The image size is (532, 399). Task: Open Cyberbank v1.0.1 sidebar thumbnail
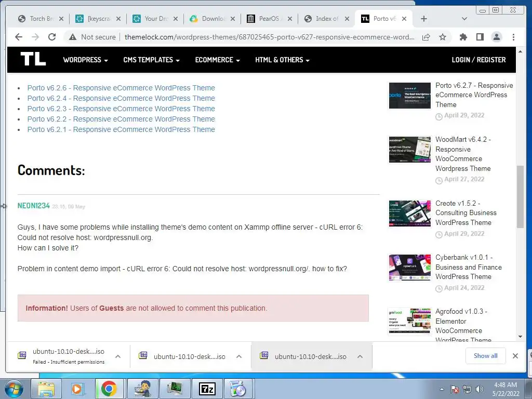click(x=409, y=268)
